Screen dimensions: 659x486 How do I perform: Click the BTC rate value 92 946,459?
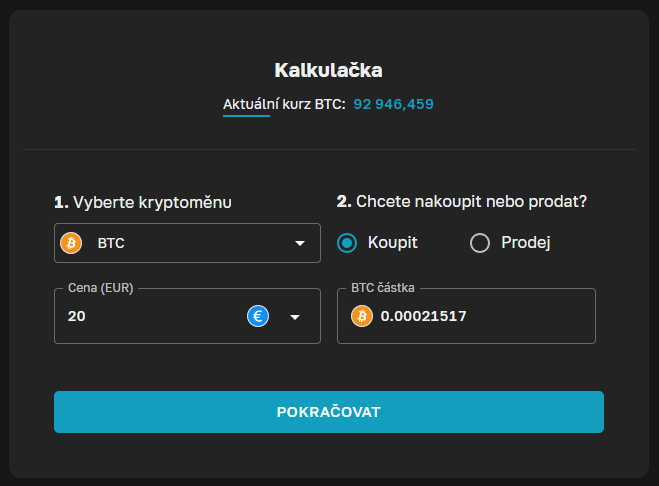[x=393, y=104]
